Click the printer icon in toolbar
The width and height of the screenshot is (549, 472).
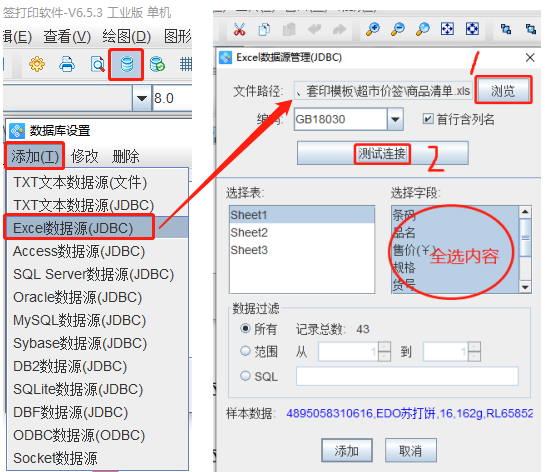tap(67, 64)
